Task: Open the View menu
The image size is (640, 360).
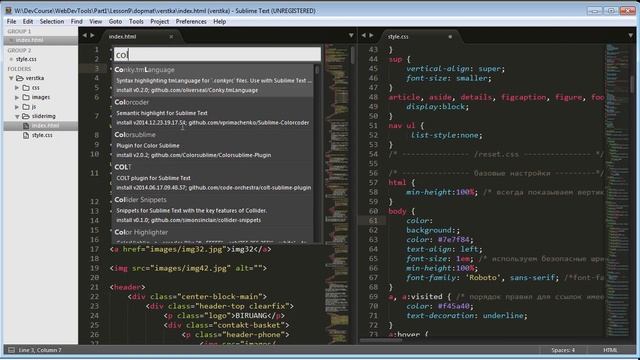Action: 96,21
